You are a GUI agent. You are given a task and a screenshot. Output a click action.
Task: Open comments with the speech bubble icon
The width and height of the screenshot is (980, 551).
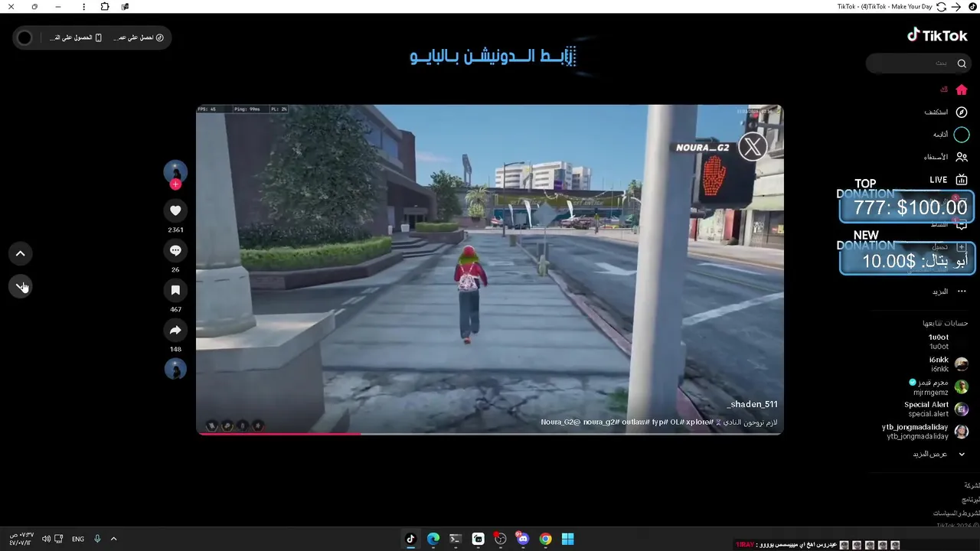point(175,250)
